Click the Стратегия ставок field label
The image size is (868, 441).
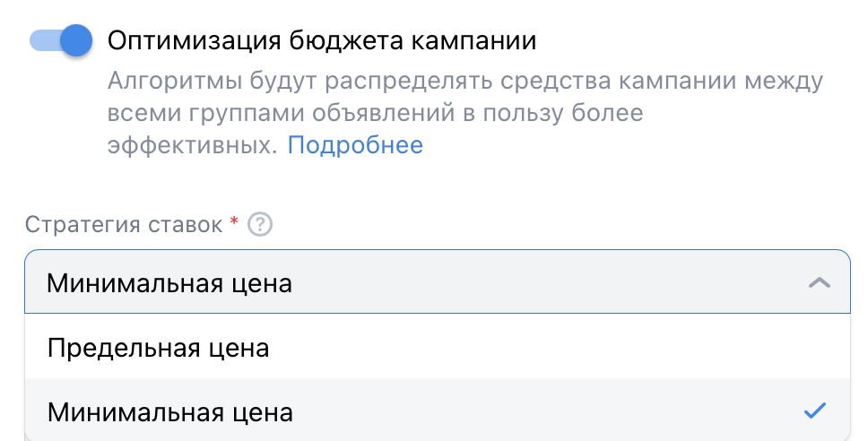124,225
